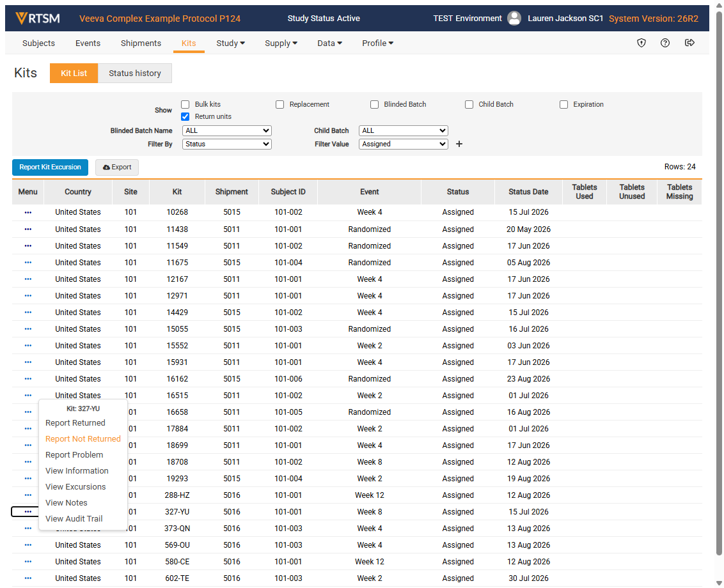Open the Filter Value Assigned dropdown
This screenshot has height=588, width=724.
403,144
